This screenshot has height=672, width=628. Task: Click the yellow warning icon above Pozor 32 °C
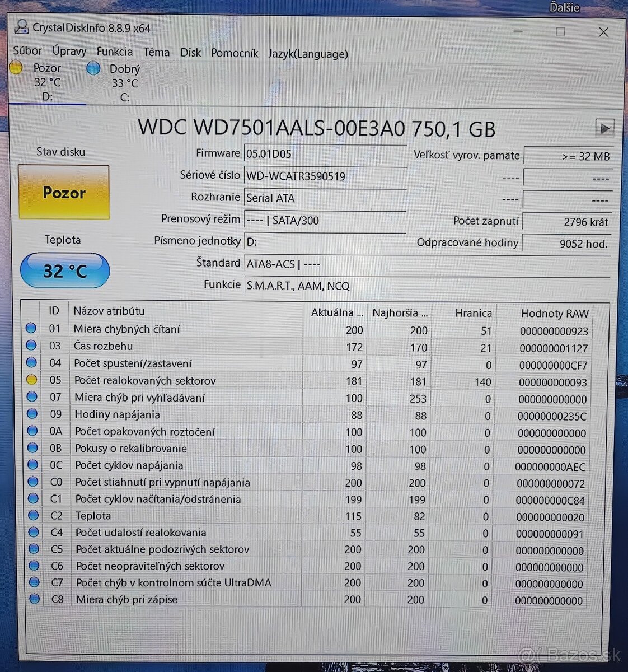point(16,67)
